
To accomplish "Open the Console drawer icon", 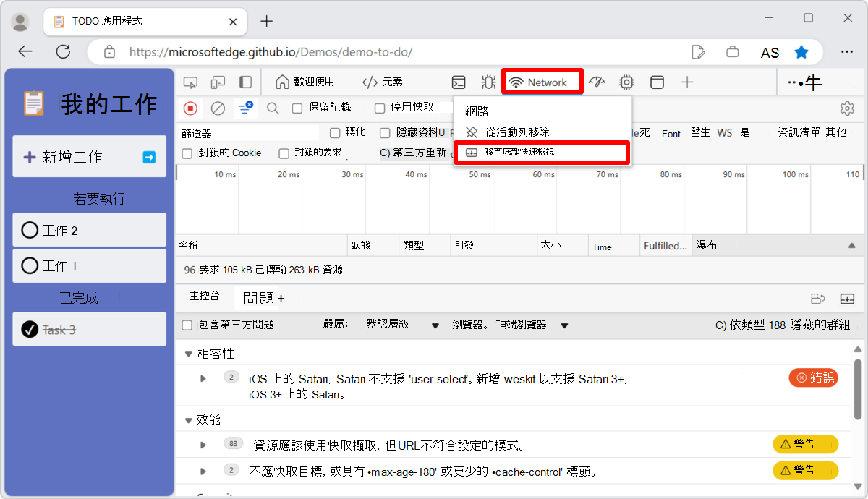I will coord(458,82).
